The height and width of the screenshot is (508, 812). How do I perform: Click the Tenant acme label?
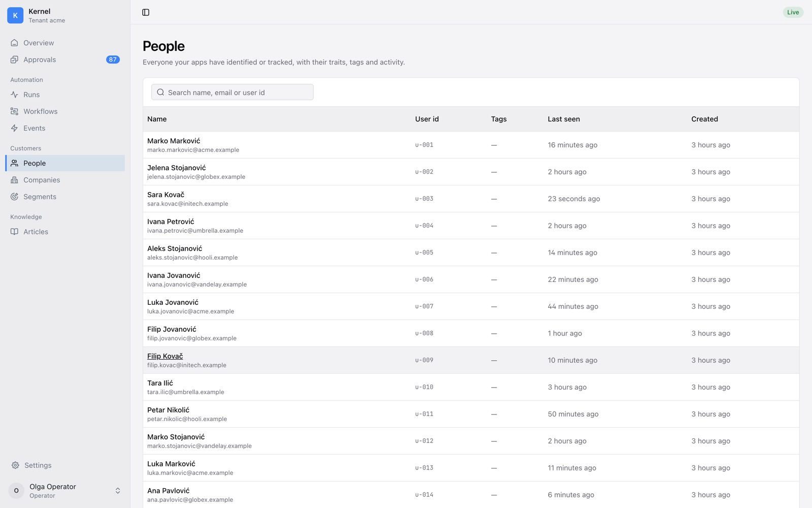[47, 20]
